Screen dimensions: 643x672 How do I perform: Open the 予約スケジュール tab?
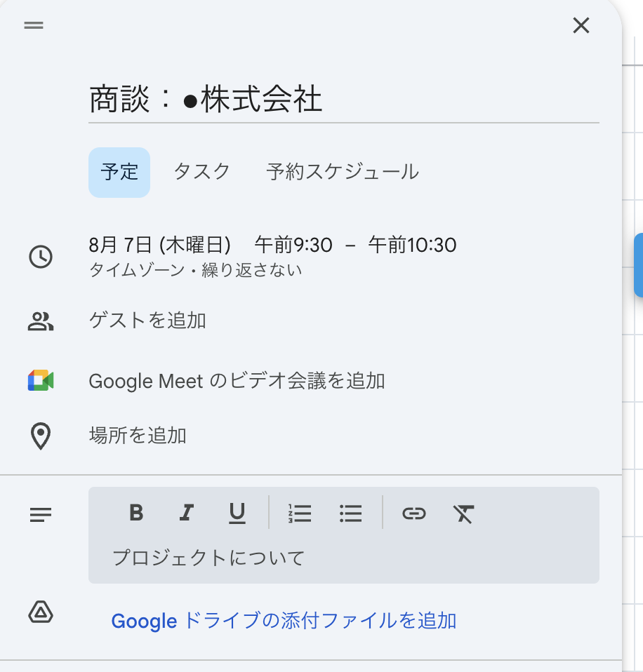(343, 172)
